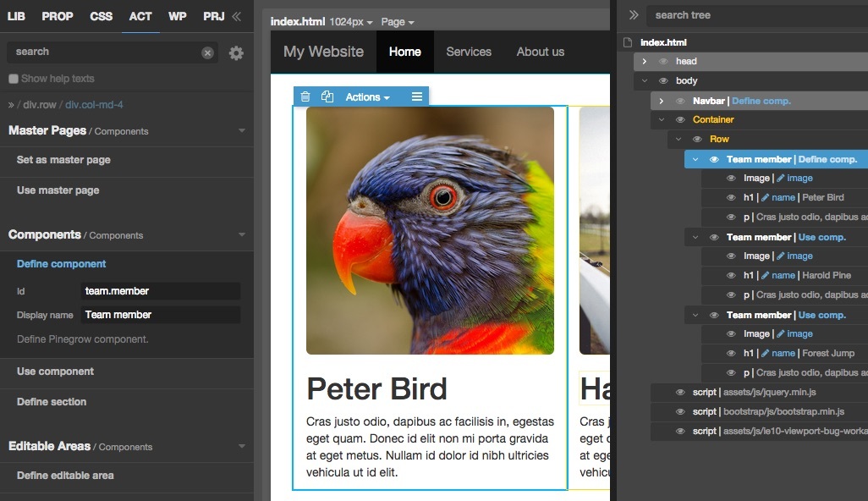Delete selected element with trash icon
Image resolution: width=868 pixels, height=501 pixels.
coord(305,96)
